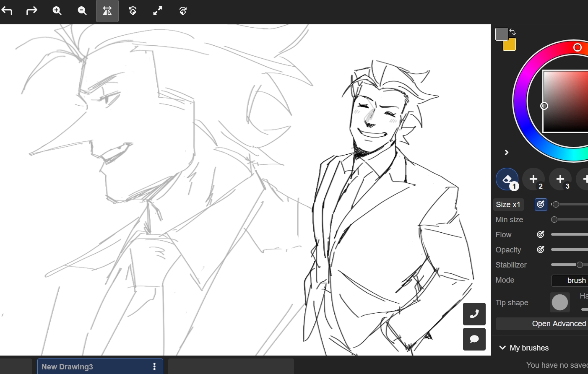Expand the color panel chevron arrow
The width and height of the screenshot is (588, 374).
click(x=506, y=153)
